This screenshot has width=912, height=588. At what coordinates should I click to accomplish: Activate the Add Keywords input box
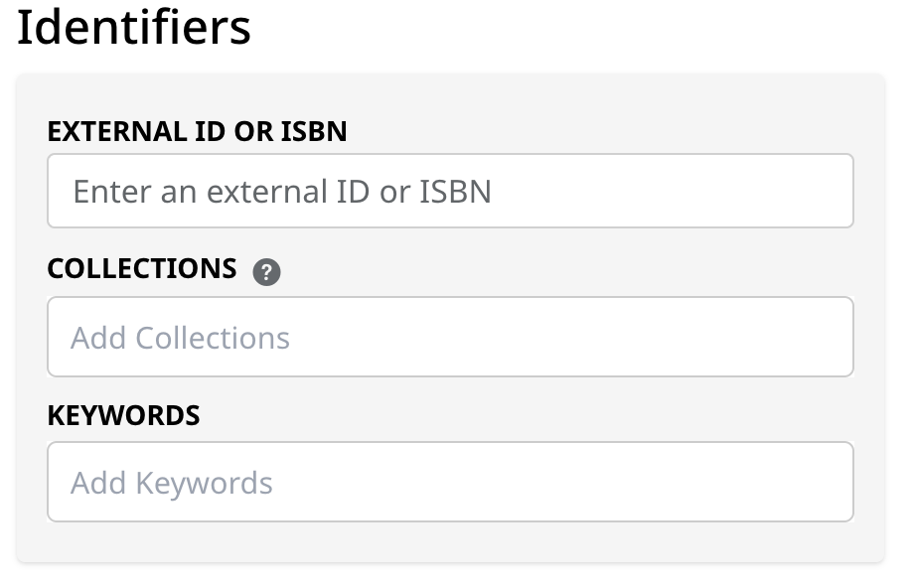(x=450, y=482)
